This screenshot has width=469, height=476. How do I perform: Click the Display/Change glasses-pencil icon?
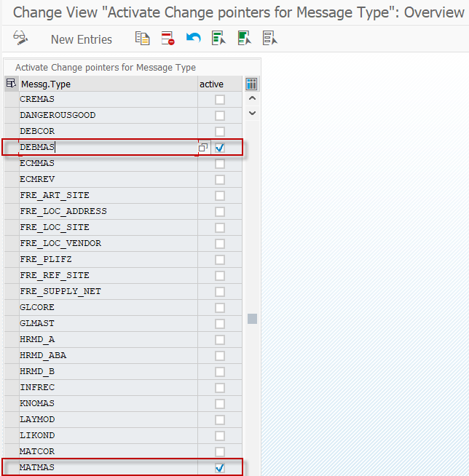tap(20, 39)
